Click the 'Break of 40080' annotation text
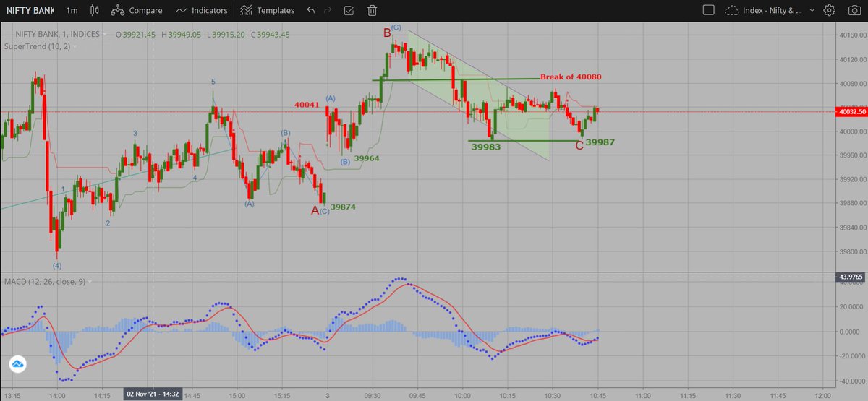868x401 pixels. (571, 77)
